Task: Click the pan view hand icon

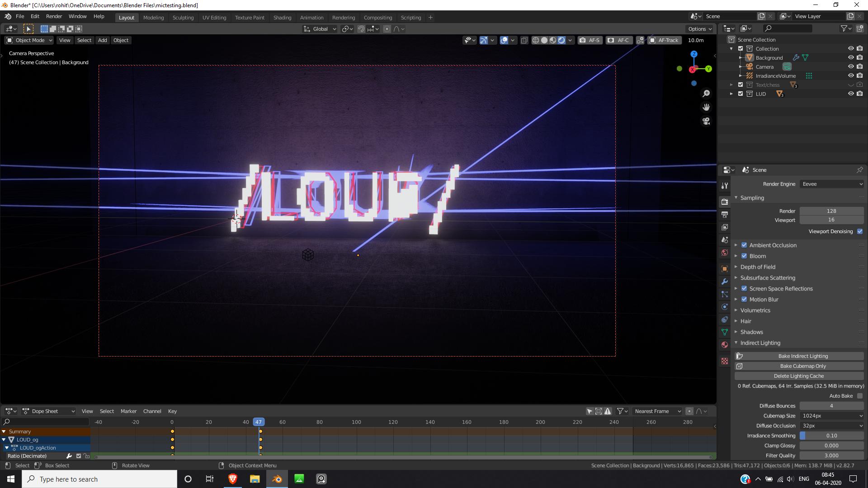Action: click(706, 107)
